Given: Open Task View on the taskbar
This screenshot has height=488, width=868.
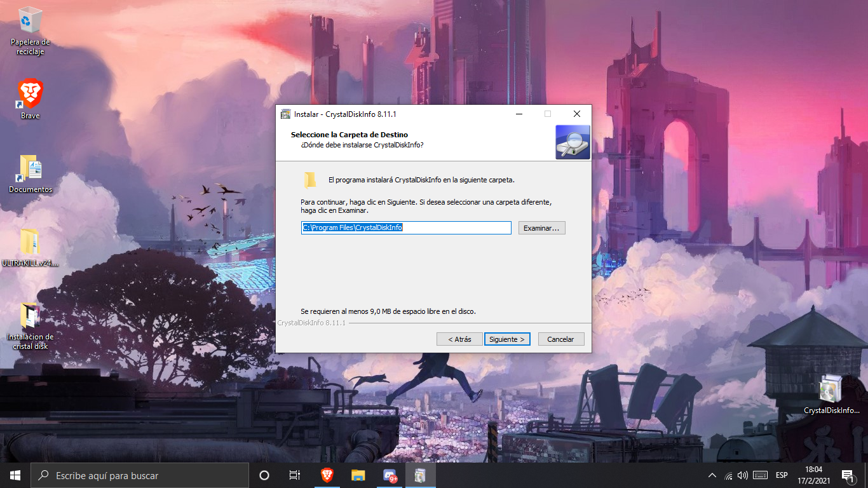Looking at the screenshot, I should [x=295, y=475].
